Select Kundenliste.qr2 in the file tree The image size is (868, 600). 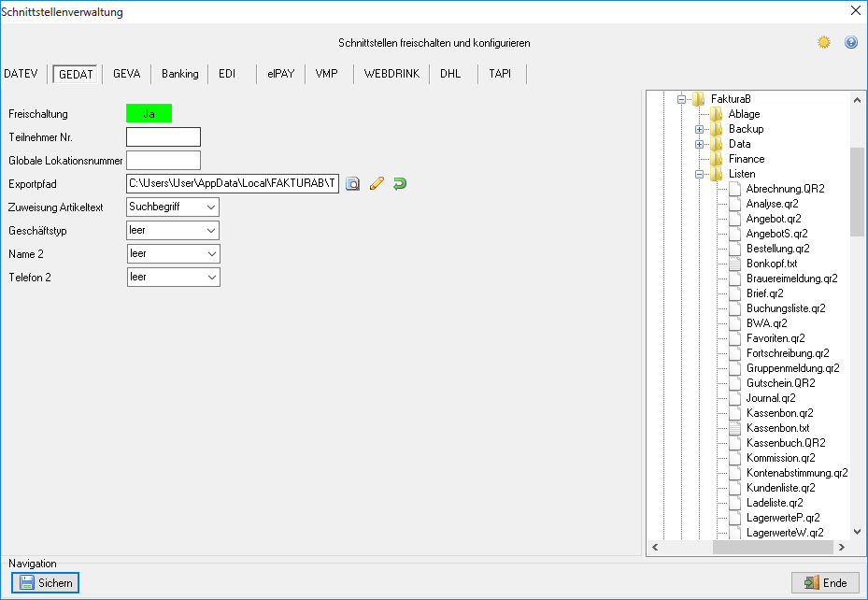click(780, 488)
